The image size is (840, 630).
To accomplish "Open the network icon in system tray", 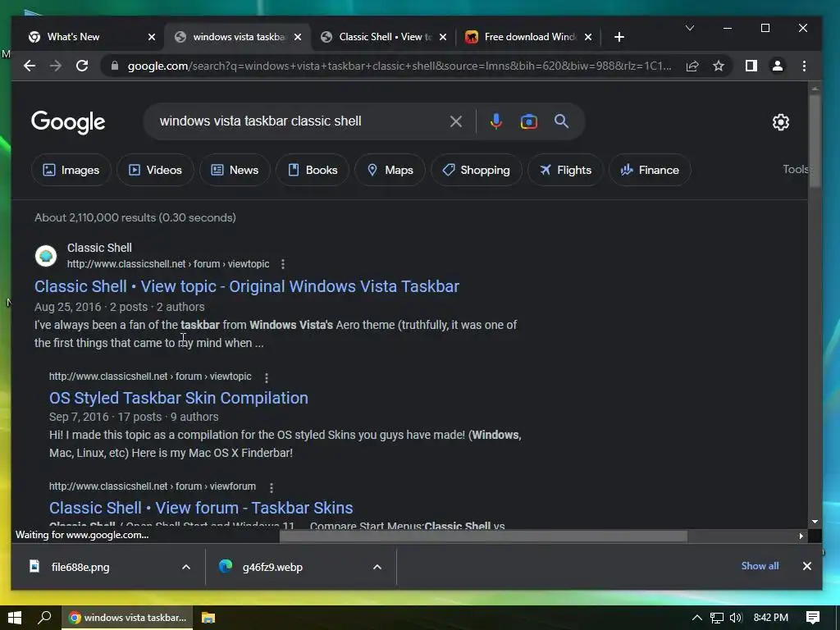I will tap(717, 618).
